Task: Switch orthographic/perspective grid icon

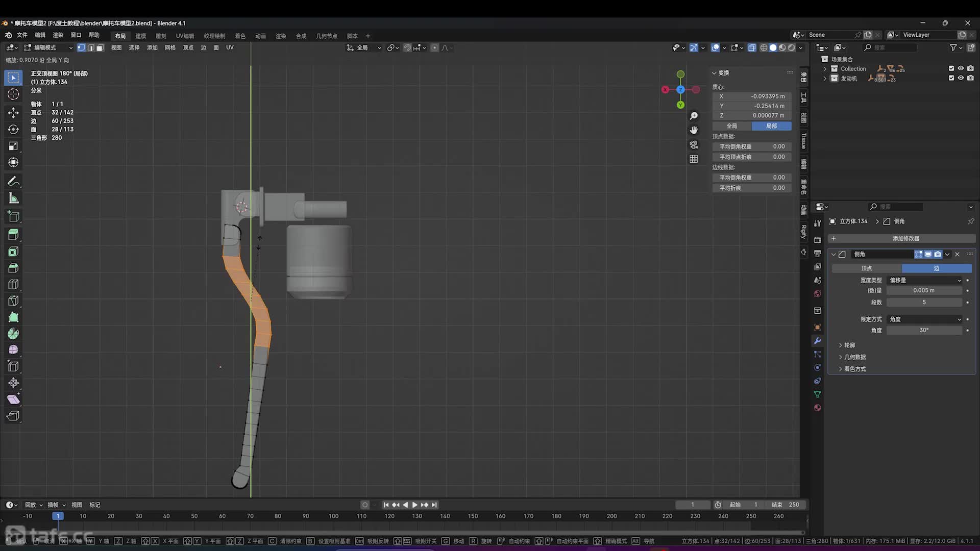Action: point(694,159)
